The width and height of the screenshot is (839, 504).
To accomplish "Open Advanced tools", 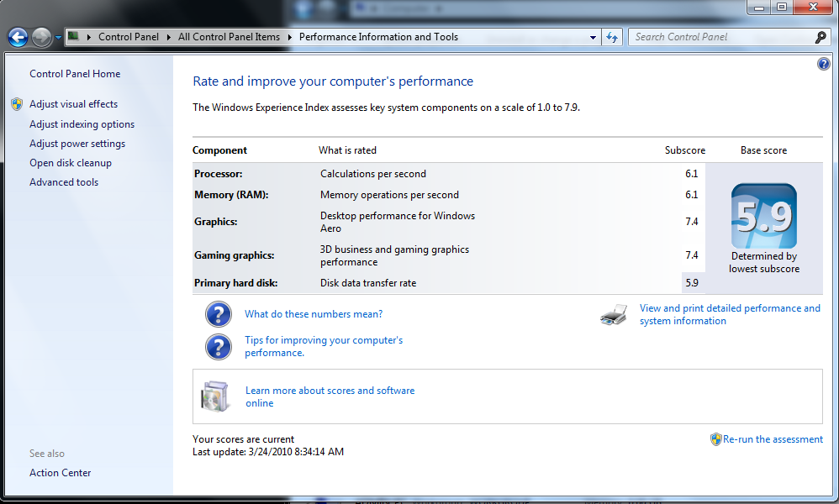I will pyautogui.click(x=64, y=182).
